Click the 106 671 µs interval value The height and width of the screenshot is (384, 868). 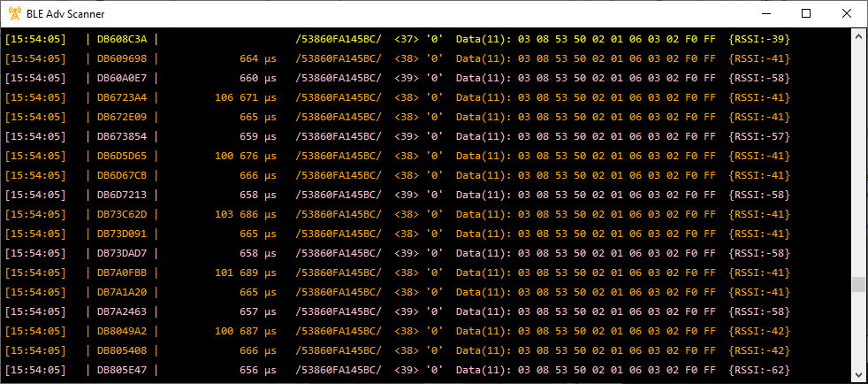pos(246,97)
